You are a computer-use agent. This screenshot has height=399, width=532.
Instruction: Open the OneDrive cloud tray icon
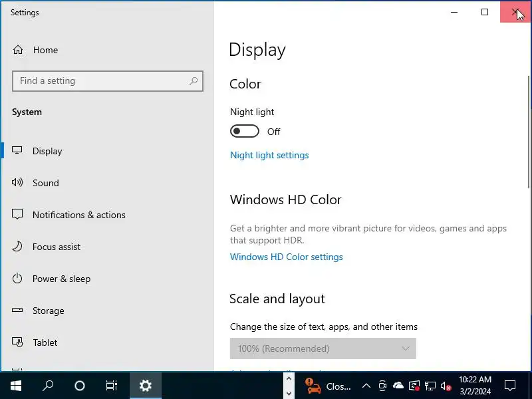tap(398, 386)
